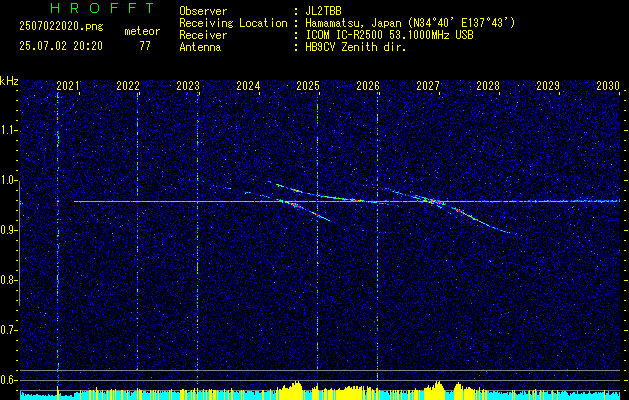
Task: Click the 0.7 kHz frequency tick label
Action: [x=8, y=330]
